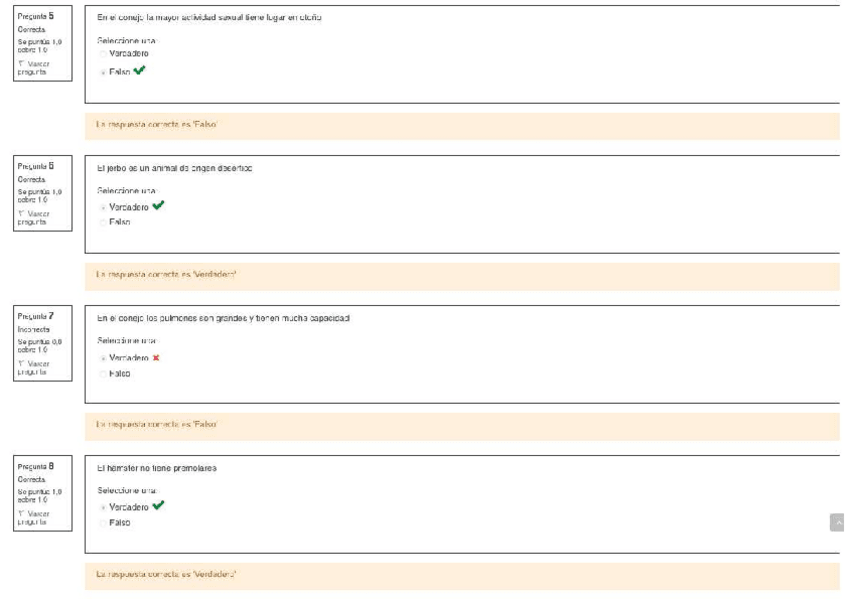Click the scroll-to-top arrow button
This screenshot has width=848, height=599.
[837, 522]
